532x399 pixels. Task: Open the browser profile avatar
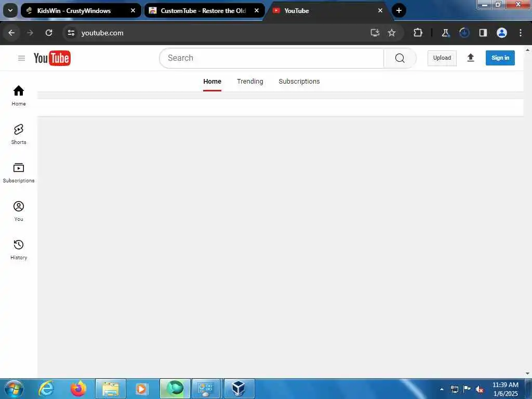501,33
